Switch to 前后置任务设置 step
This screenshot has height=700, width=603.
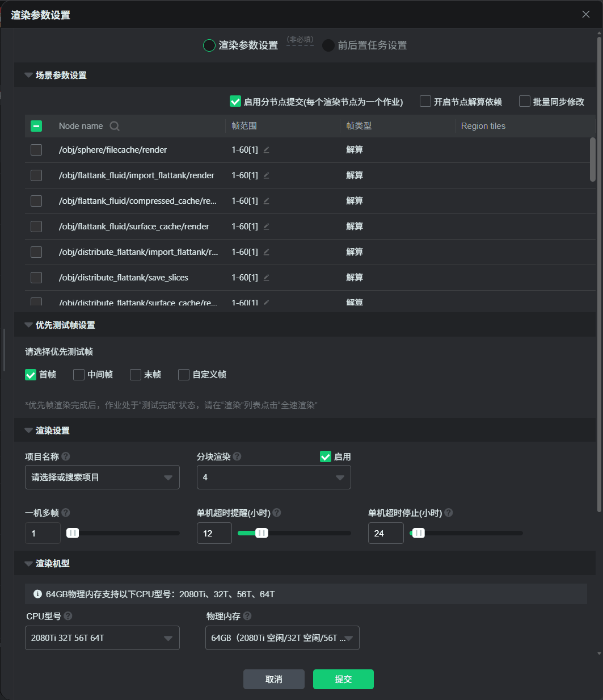click(x=365, y=45)
